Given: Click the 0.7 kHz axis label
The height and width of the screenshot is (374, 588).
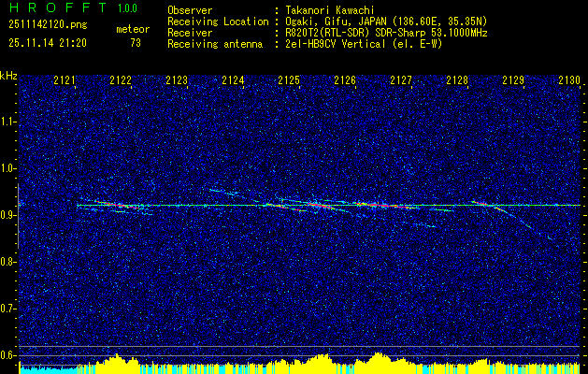Looking at the screenshot, I should (8, 309).
